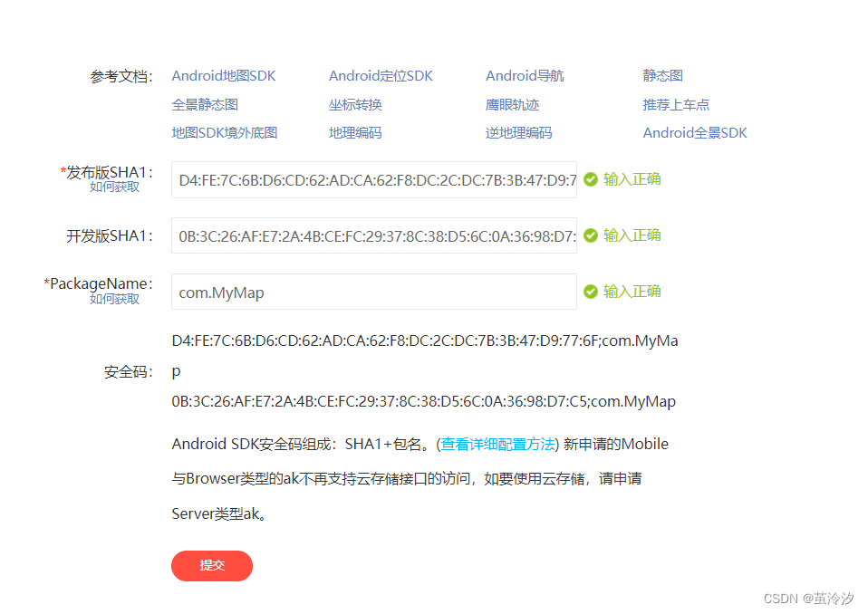Click the Server类型ak text line
Viewport: 868px width, 614px height.
click(x=219, y=513)
